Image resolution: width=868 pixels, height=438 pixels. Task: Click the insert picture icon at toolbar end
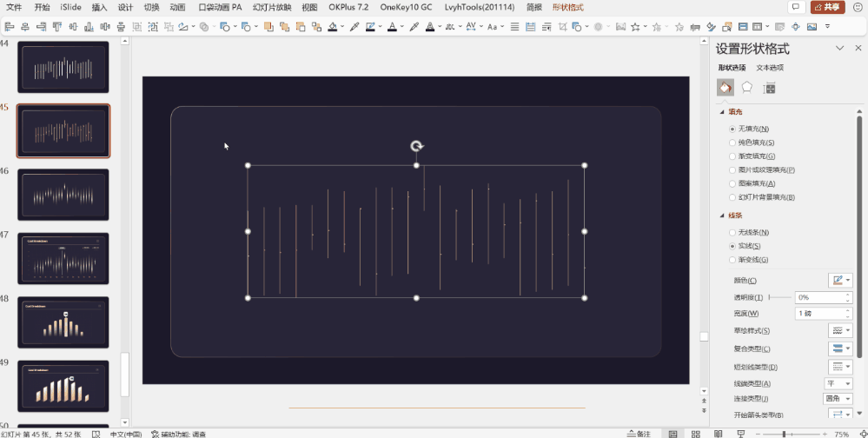click(x=812, y=27)
